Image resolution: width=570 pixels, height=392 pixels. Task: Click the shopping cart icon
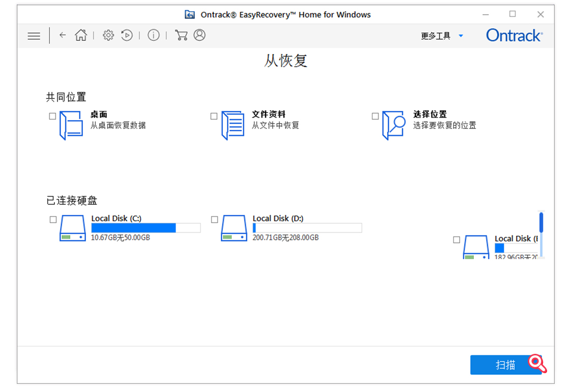point(181,35)
